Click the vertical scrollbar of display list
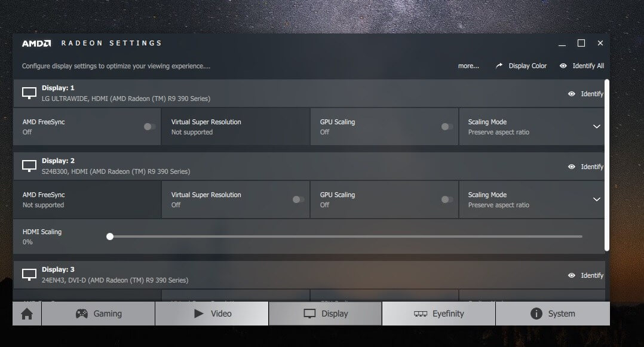Image resolution: width=644 pixels, height=347 pixels. click(x=606, y=165)
